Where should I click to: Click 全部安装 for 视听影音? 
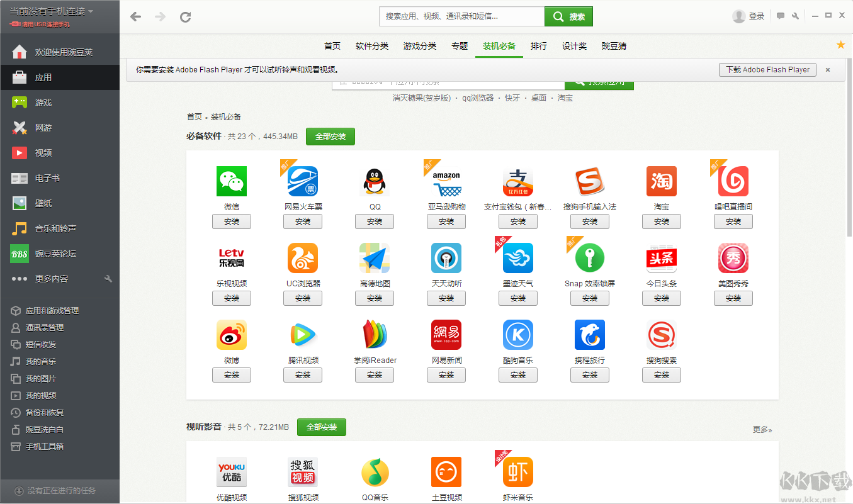[x=322, y=427]
